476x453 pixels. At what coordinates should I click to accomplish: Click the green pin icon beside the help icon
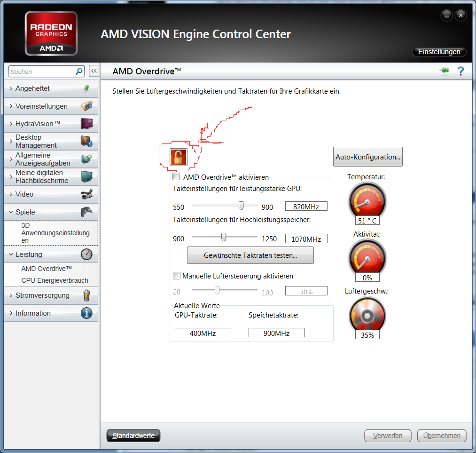(x=444, y=71)
